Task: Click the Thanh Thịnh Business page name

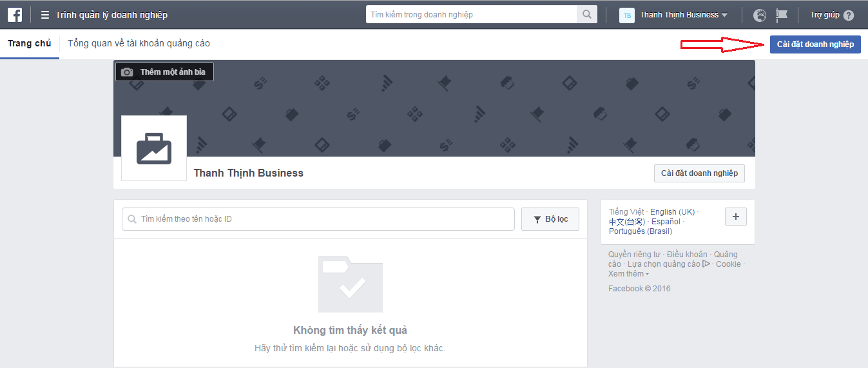Action: pos(249,173)
